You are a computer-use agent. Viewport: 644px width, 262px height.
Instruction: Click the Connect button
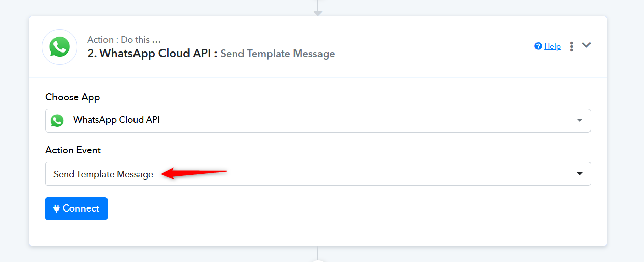click(76, 208)
